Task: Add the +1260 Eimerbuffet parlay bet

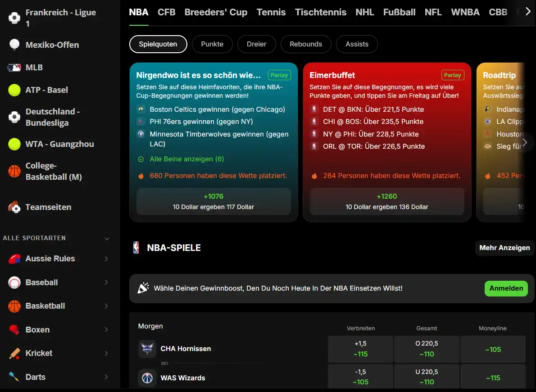Action: (387, 201)
